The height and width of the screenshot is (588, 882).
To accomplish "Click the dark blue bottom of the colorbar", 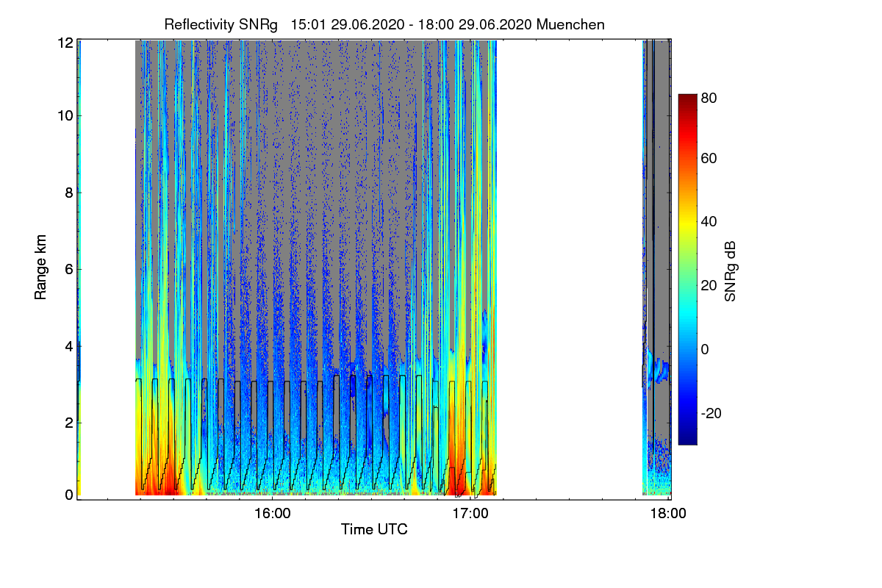I will [x=686, y=438].
